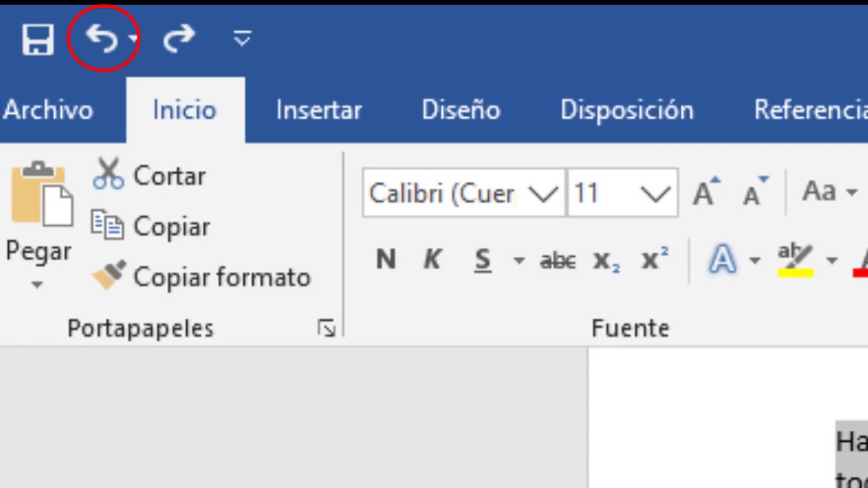Toggle strikethrough abc formatting
The image size is (868, 488).
557,260
